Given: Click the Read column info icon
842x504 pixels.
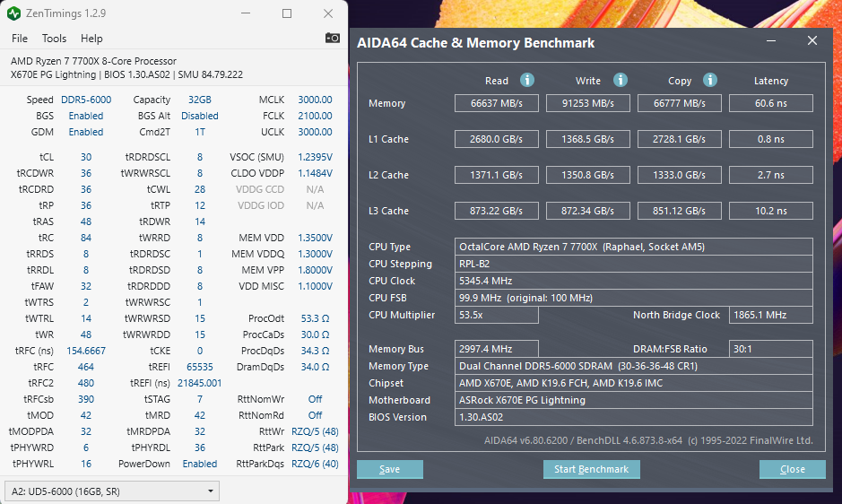Looking at the screenshot, I should coord(526,80).
